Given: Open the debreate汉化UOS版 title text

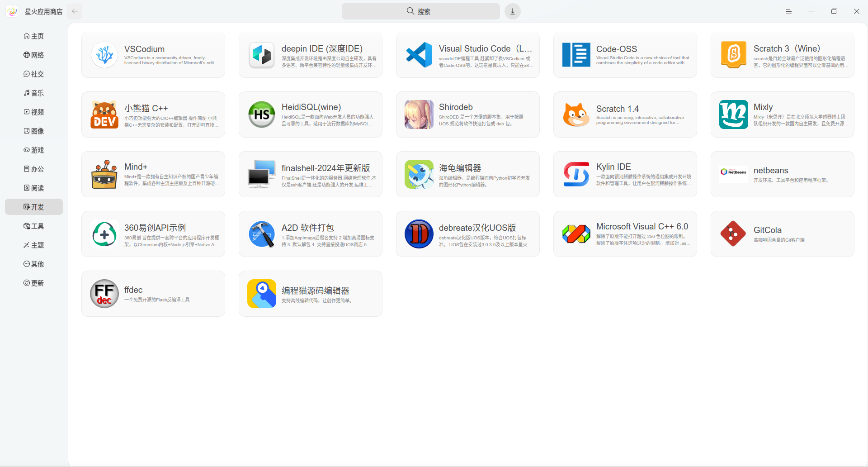Looking at the screenshot, I should tap(477, 228).
